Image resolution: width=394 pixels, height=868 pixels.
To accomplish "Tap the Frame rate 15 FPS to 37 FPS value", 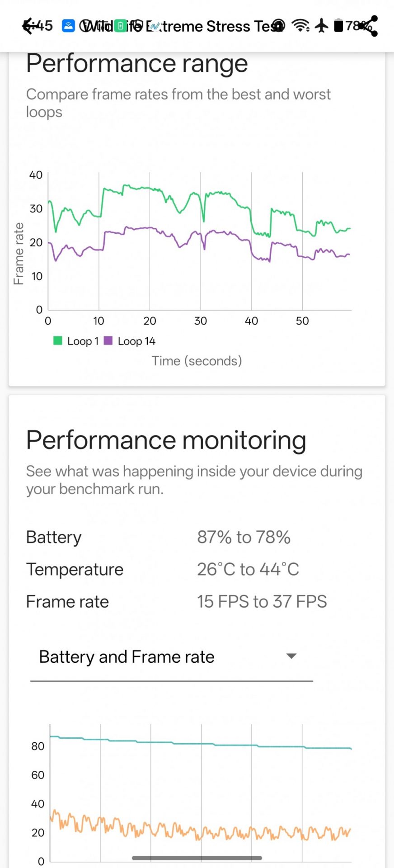I will (262, 602).
